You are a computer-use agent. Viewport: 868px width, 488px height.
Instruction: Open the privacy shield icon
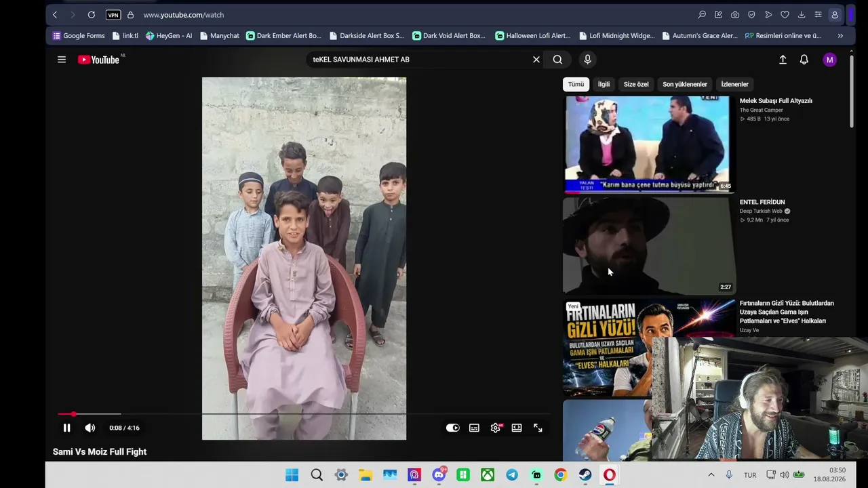751,15
